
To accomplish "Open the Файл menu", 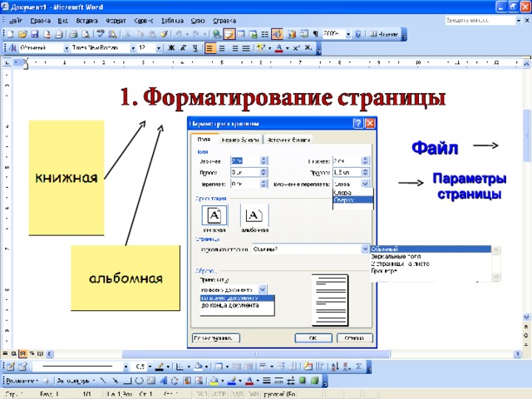I will click(x=16, y=19).
